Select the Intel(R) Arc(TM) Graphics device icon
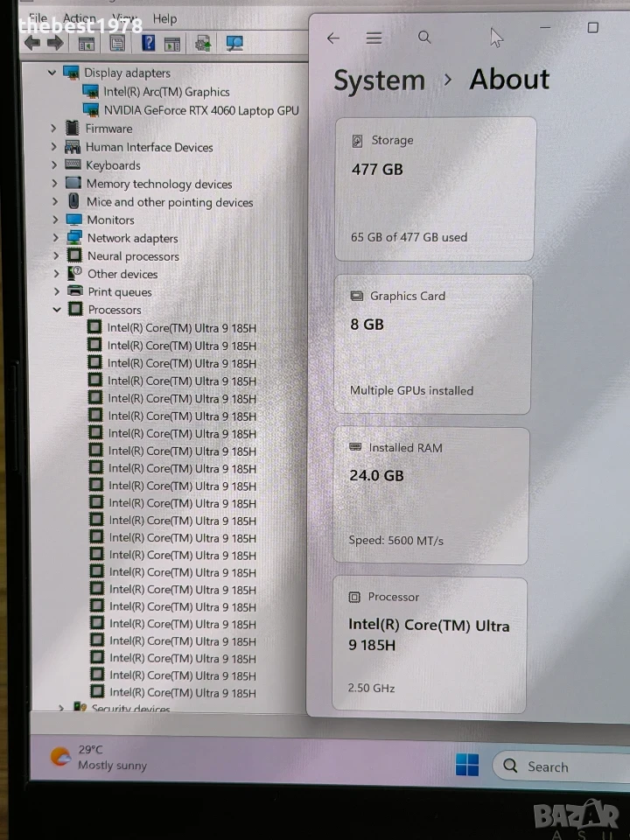630x840 pixels. pyautogui.click(x=90, y=91)
